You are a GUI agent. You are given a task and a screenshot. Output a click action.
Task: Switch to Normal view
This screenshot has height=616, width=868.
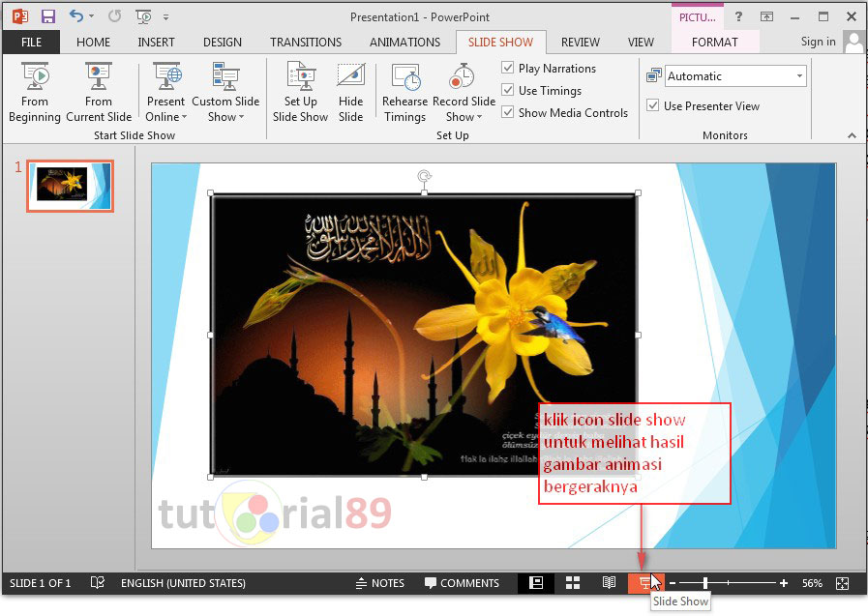coord(536,583)
